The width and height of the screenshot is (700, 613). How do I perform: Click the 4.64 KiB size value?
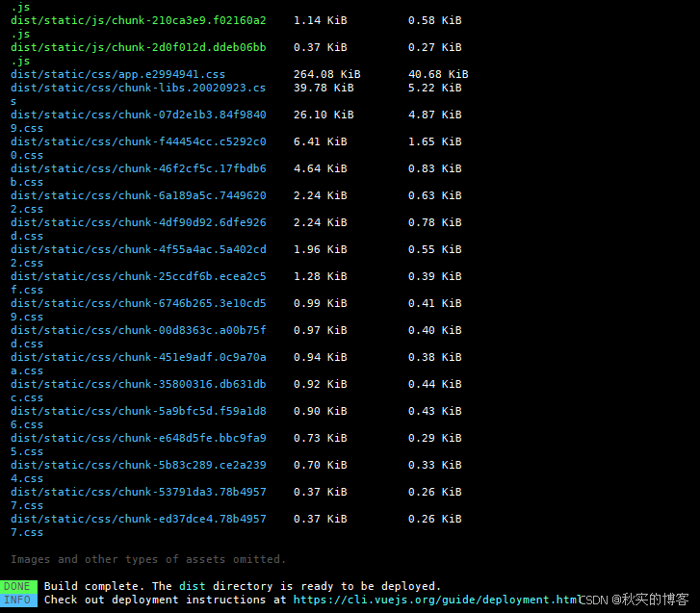click(x=320, y=168)
